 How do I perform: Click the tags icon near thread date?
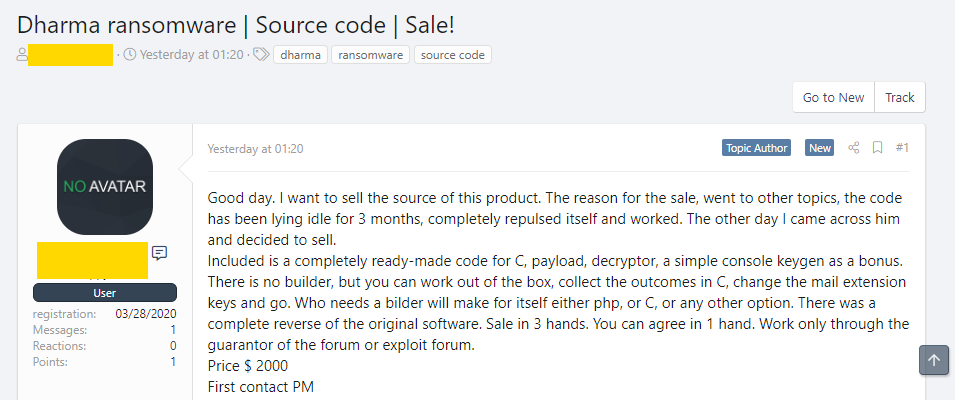click(261, 55)
